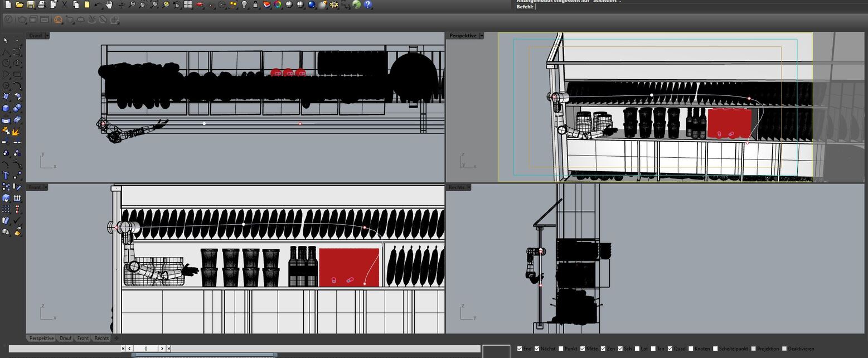The image size is (868, 358).
Task: Open the Drauf viewport dropdown arrow
Action: [47, 36]
